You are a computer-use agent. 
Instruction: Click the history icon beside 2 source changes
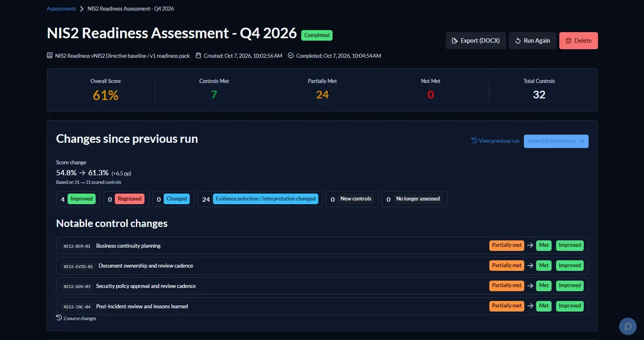click(x=59, y=318)
